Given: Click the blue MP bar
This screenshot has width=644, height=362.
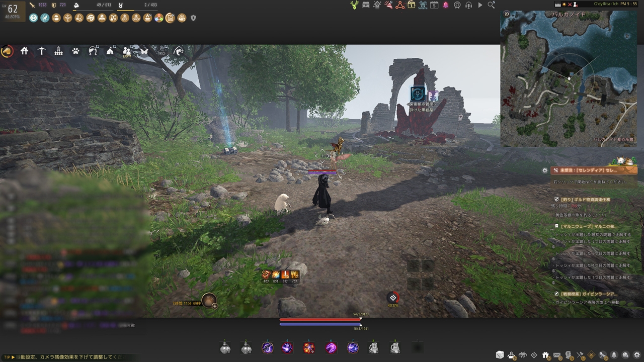Looking at the screenshot, I should 320,324.
